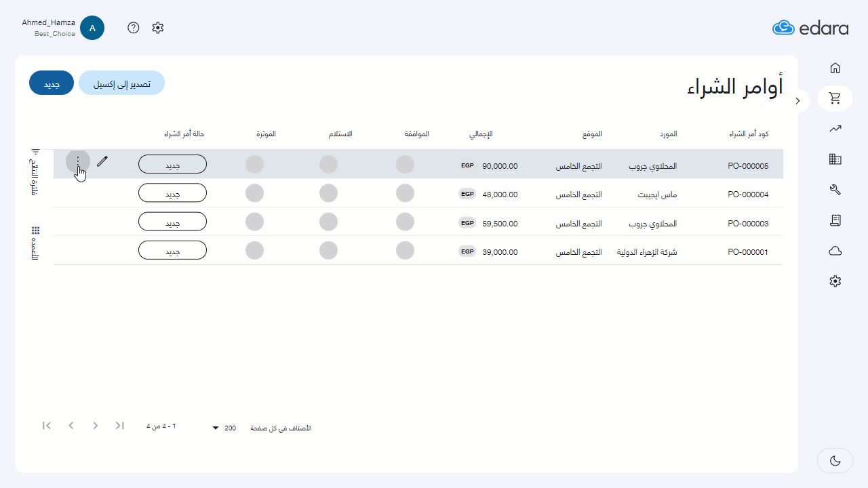Open the receipt document sidebar icon
Viewport: 868px width, 488px height.
835,220
